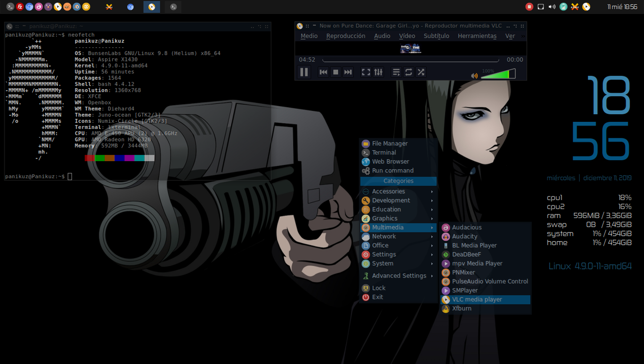This screenshot has width=644, height=364.
Task: Click the panel volume speaker tray icon
Action: coord(552,7)
